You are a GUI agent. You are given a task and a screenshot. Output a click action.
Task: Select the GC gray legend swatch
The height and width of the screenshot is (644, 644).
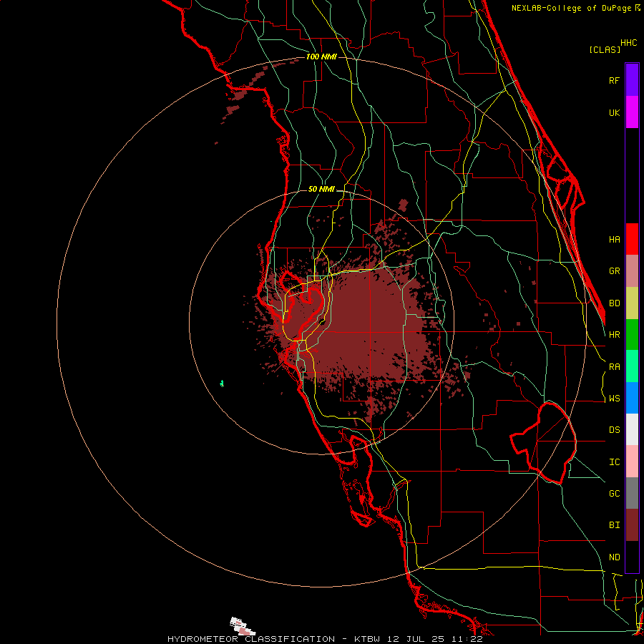(x=632, y=493)
